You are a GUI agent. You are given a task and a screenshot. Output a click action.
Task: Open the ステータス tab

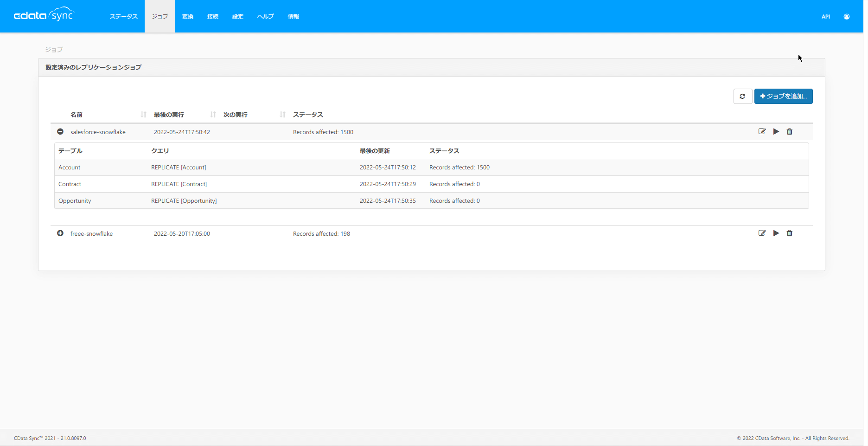123,17
